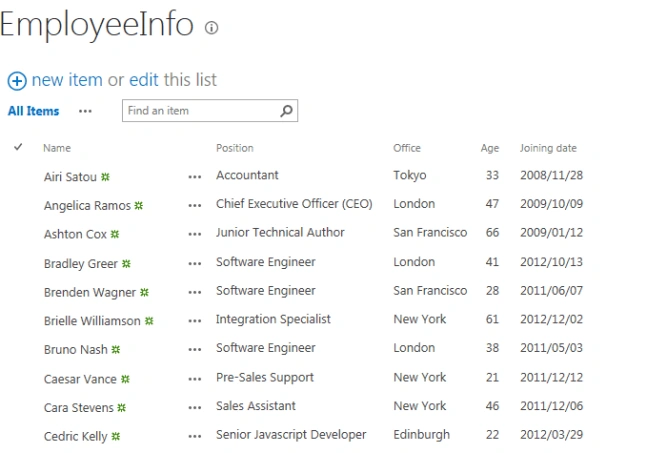Sort by the Joining date column header

548,148
